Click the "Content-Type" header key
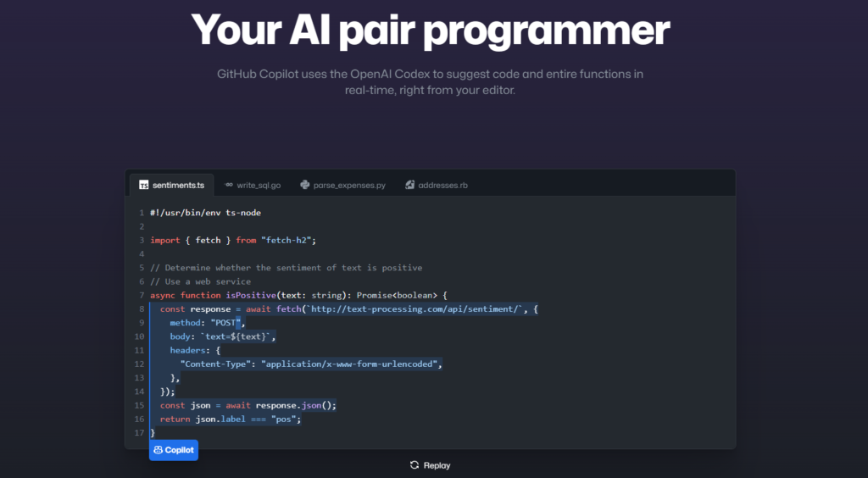This screenshot has height=478, width=868. tap(218, 364)
